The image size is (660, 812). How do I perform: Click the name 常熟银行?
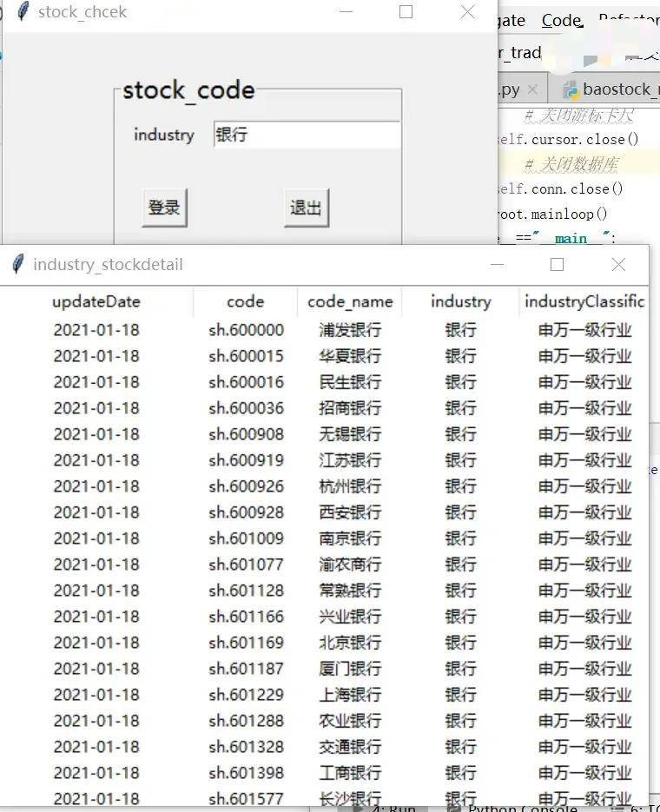[351, 591]
